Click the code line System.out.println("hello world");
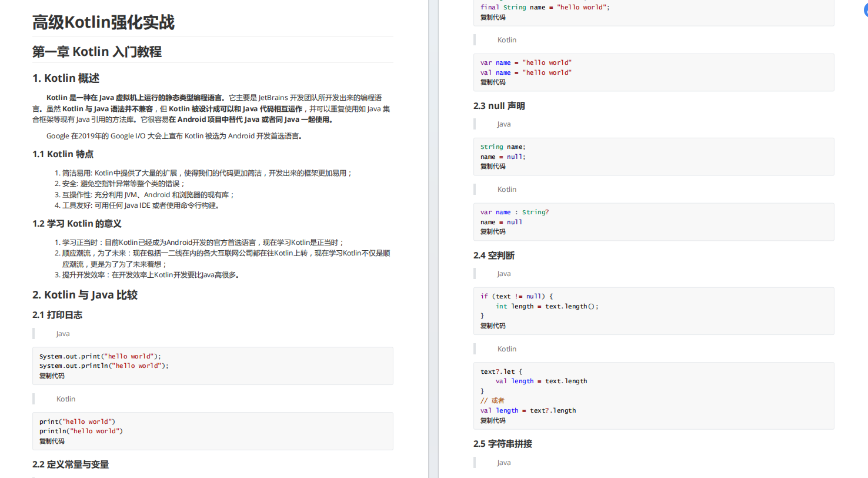This screenshot has width=868, height=478. [104, 366]
